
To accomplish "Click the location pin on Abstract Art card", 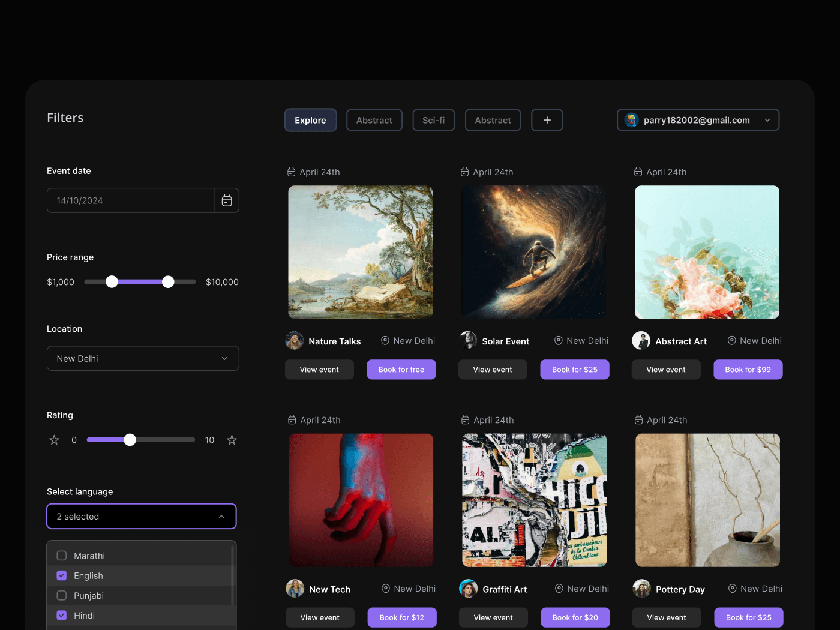I will [732, 341].
